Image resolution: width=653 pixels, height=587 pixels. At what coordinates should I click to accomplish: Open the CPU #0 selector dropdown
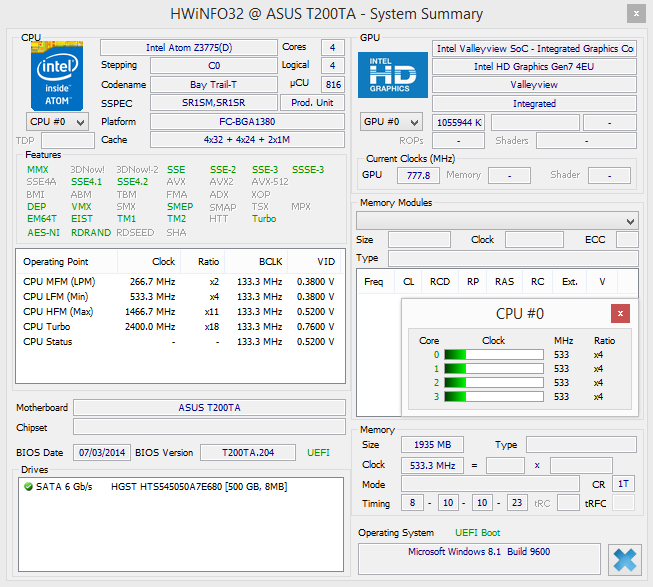(x=57, y=122)
